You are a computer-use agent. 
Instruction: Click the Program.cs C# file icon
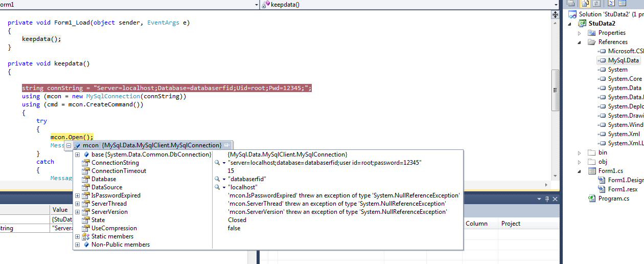592,199
